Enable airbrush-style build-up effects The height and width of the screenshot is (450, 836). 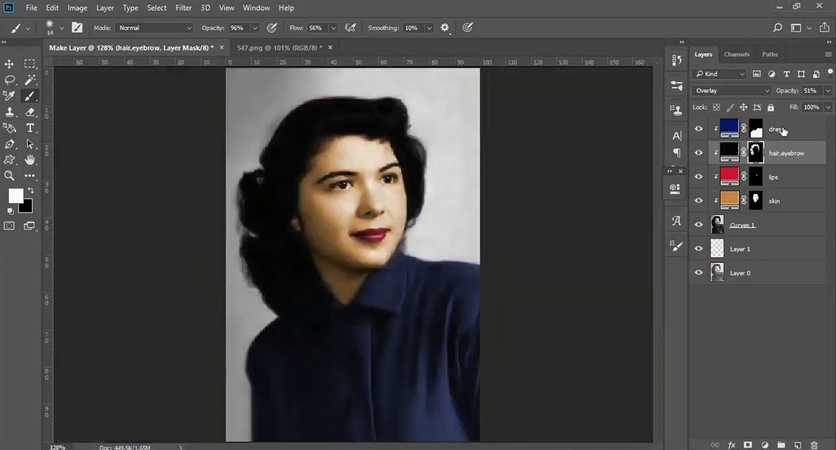click(x=350, y=28)
